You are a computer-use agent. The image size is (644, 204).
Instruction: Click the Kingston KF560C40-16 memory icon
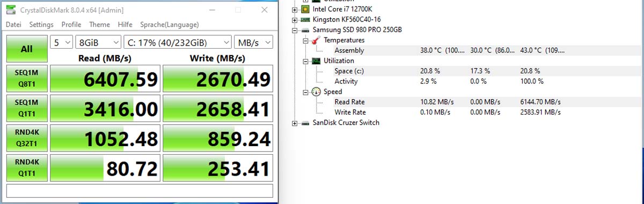click(x=305, y=19)
